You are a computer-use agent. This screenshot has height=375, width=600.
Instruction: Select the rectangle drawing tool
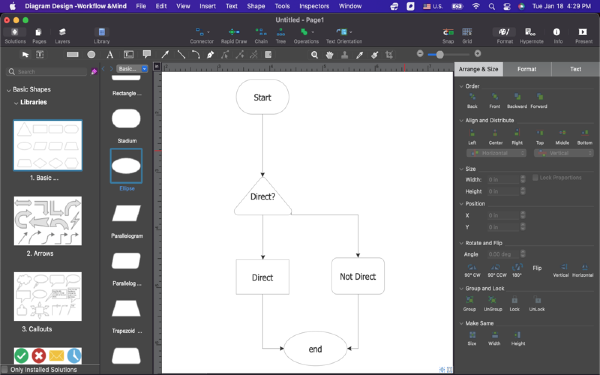72,55
